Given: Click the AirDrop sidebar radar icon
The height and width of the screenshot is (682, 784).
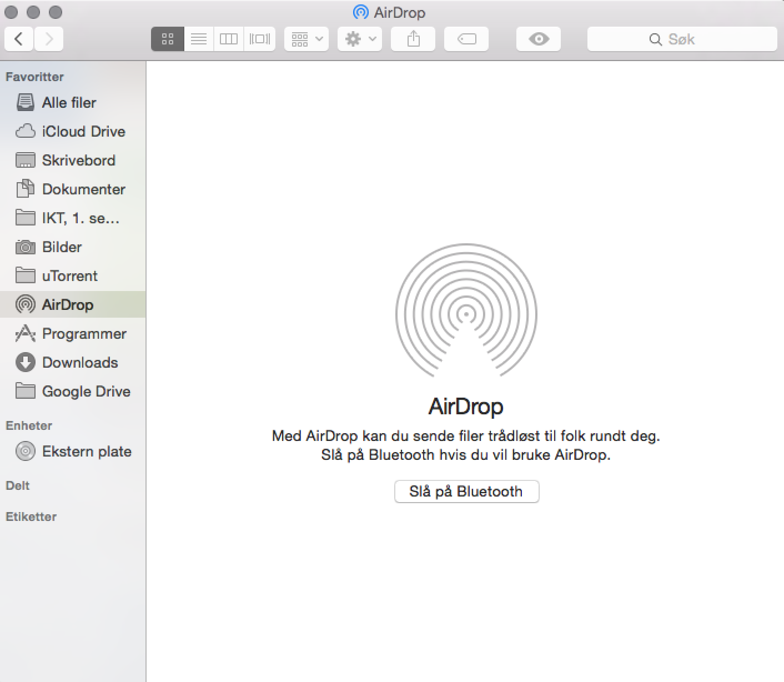Looking at the screenshot, I should click(25, 304).
